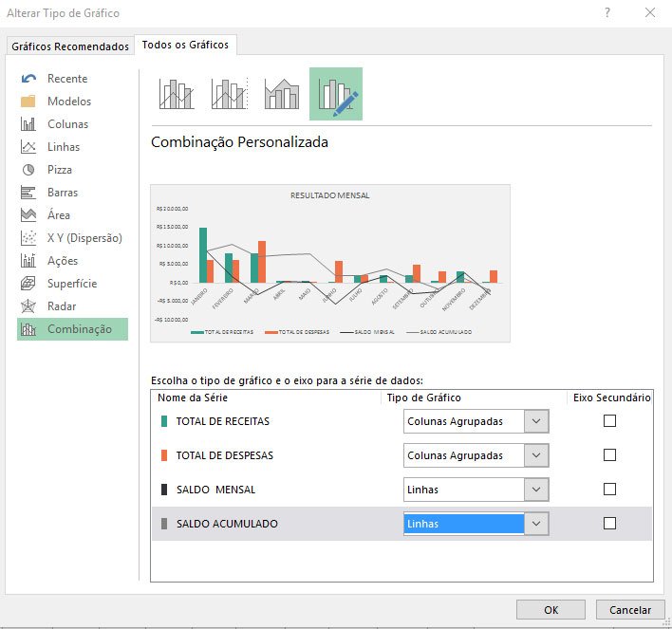Click the orange TOTAL DE DESPESAS series swatch
The height and width of the screenshot is (629, 672).
[x=165, y=455]
